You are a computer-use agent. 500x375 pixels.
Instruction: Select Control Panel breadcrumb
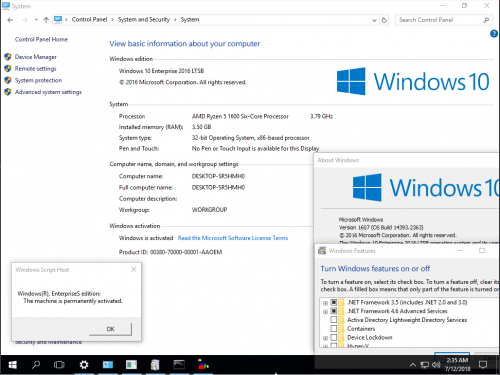point(89,20)
